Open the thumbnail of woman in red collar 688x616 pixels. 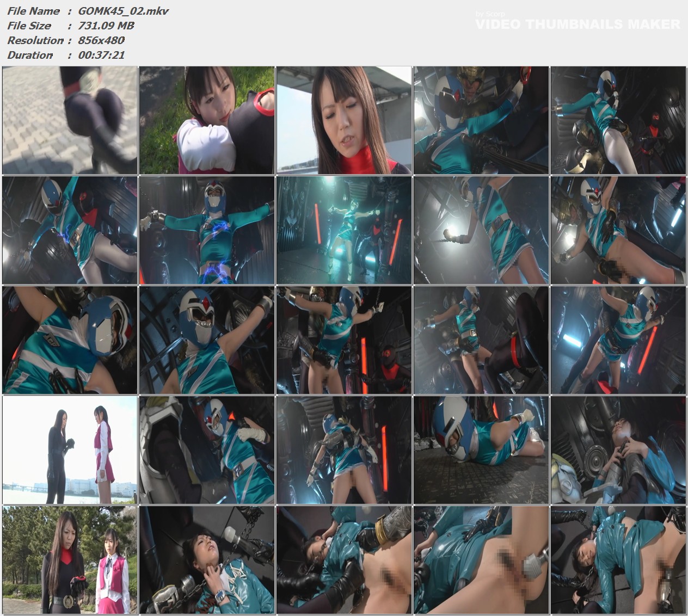pos(344,120)
